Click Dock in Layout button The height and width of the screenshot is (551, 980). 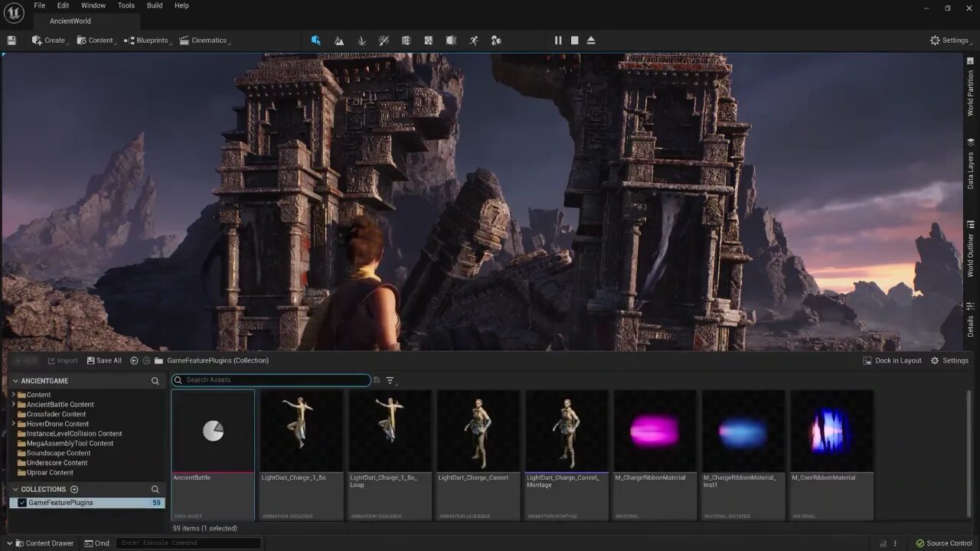coord(893,360)
